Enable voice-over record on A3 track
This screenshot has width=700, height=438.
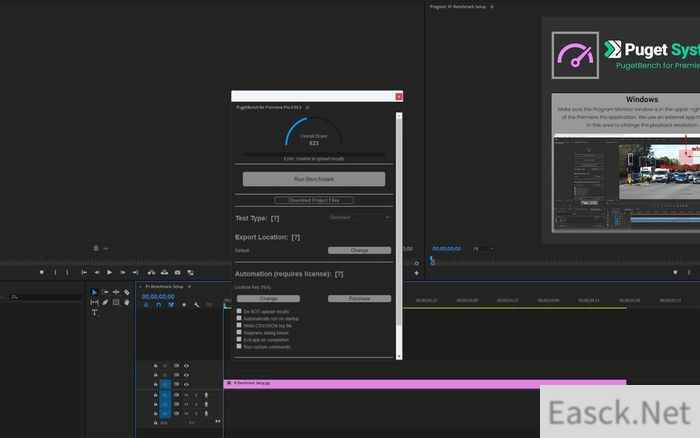click(206, 414)
